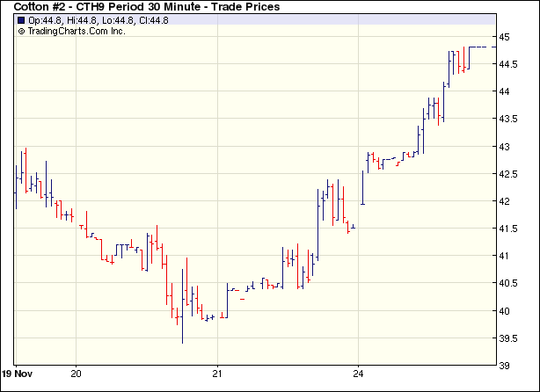Image resolution: width=540 pixels, height=392 pixels.
Task: Click the lowest price bar below 39.5
Action: (x=182, y=334)
